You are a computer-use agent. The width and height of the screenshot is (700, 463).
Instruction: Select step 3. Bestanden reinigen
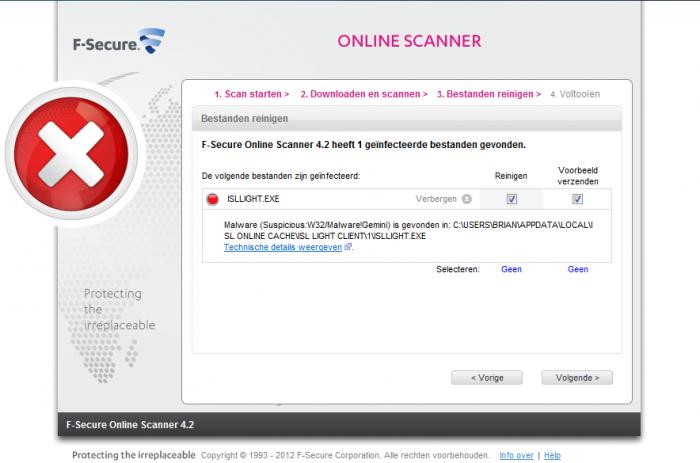click(488, 94)
